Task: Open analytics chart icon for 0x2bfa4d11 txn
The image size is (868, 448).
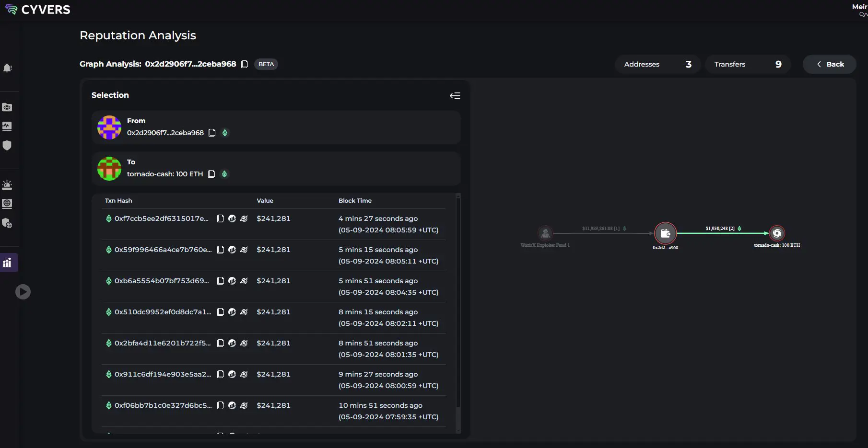Action: pyautogui.click(x=232, y=343)
